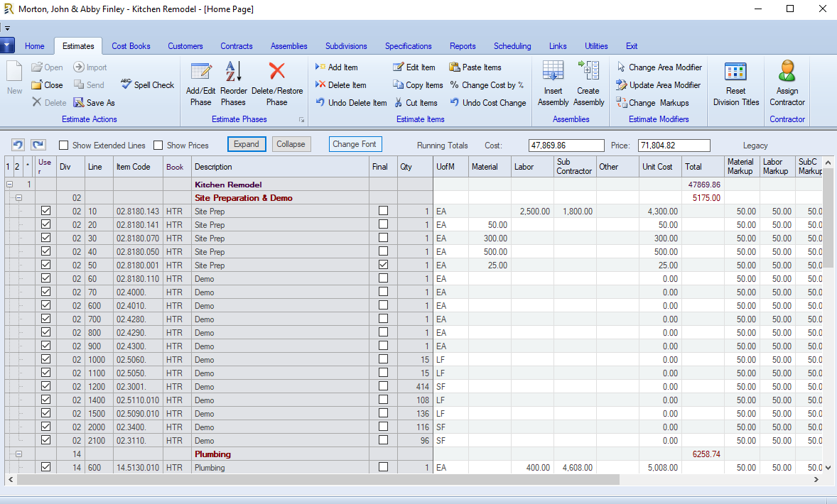Image resolution: width=837 pixels, height=504 pixels.
Task: Switch to Cost Books tab
Action: [131, 46]
